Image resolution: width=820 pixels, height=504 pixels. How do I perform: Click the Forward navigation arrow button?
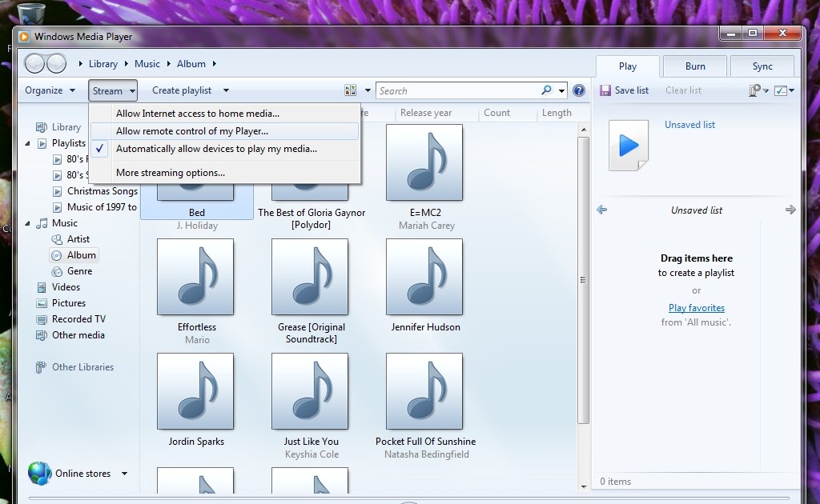tap(57, 64)
